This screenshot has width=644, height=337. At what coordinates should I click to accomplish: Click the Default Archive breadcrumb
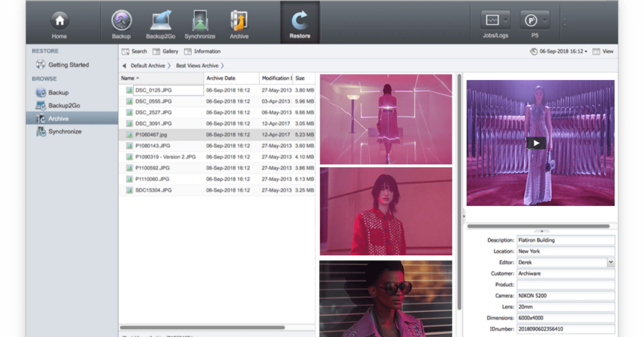148,66
